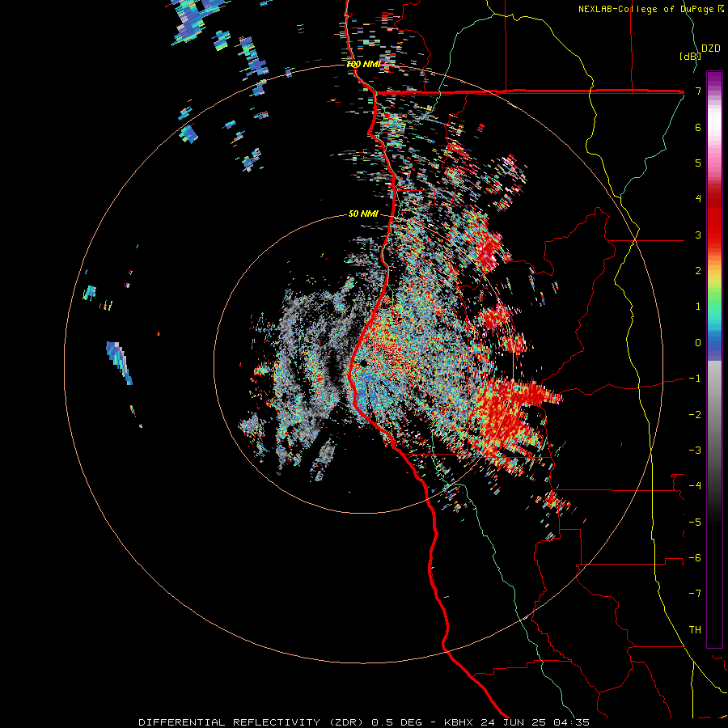This screenshot has height=728, width=728.
Task: Click the '-1' value on color scale
Action: coord(695,379)
